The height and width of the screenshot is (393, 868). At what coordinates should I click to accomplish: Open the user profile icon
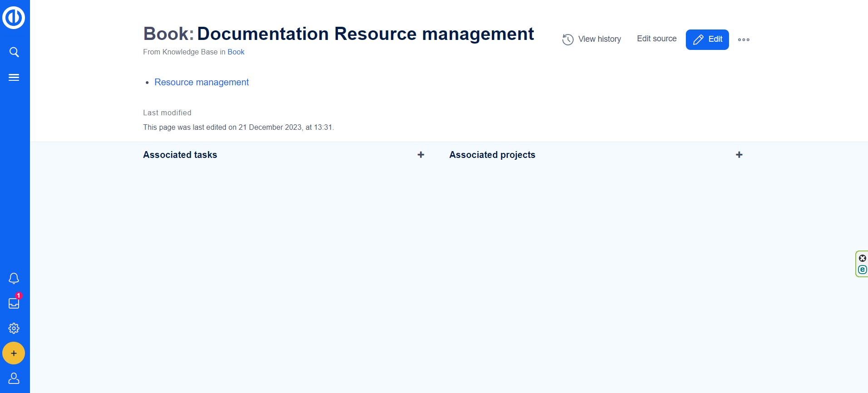coord(14,378)
